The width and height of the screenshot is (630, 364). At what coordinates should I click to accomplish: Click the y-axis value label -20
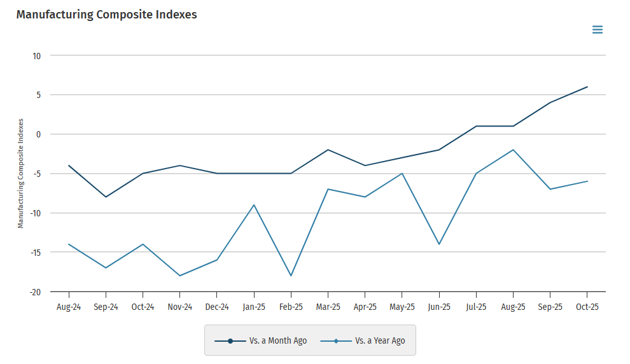point(36,293)
